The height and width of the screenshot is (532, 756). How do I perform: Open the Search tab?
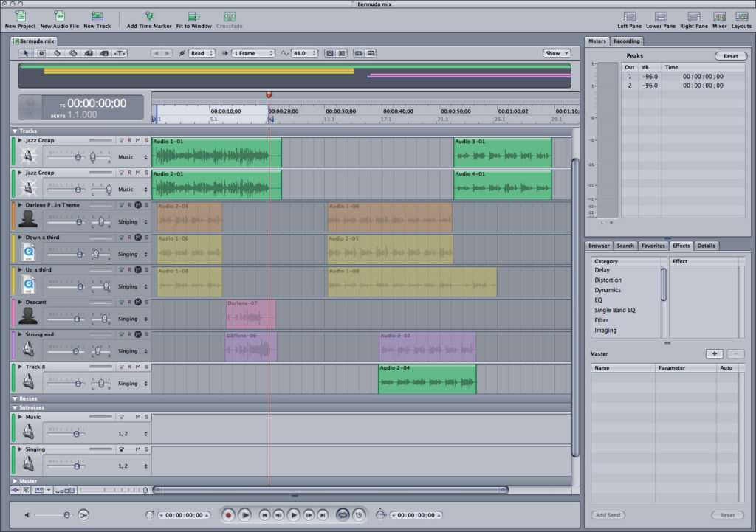coord(625,246)
